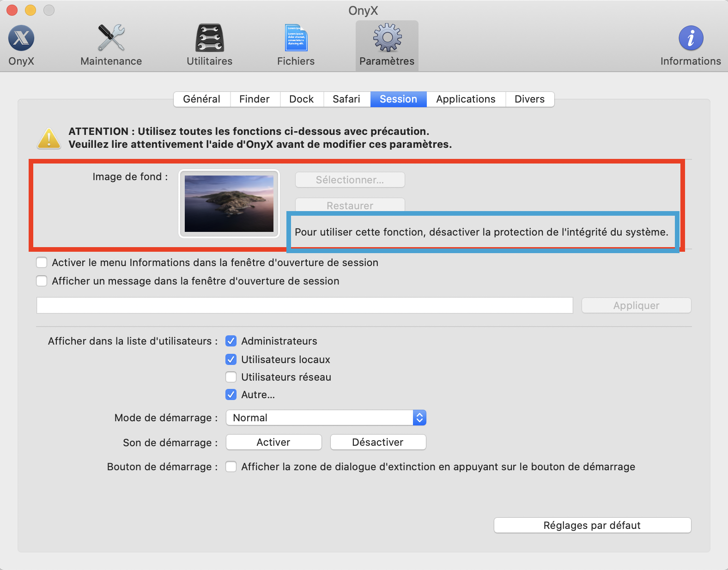
Task: Enable the Informations menu in login window
Action: (42, 263)
